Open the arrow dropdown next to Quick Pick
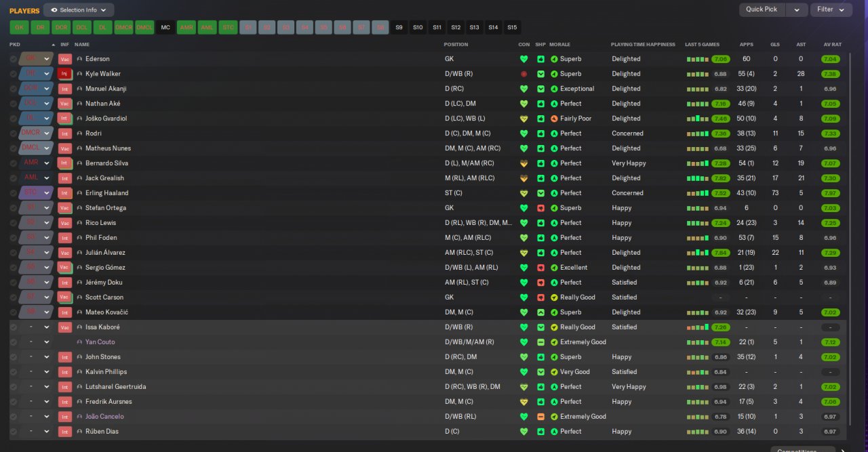The width and height of the screenshot is (868, 452). (x=797, y=9)
